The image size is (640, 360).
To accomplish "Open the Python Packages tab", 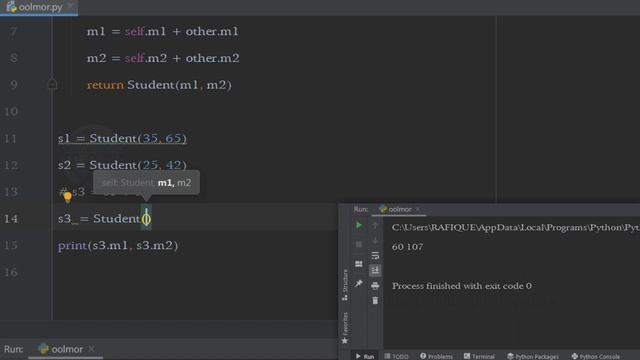I will pyautogui.click(x=533, y=356).
